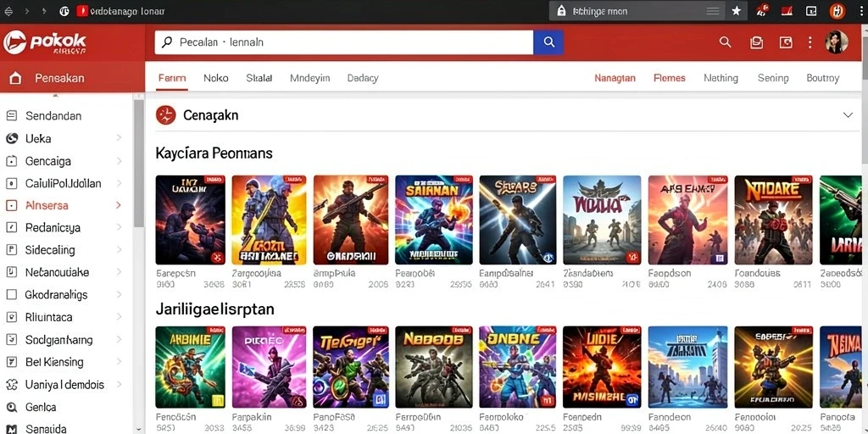
Task: Open the three-dot menu in red header
Action: tap(810, 42)
